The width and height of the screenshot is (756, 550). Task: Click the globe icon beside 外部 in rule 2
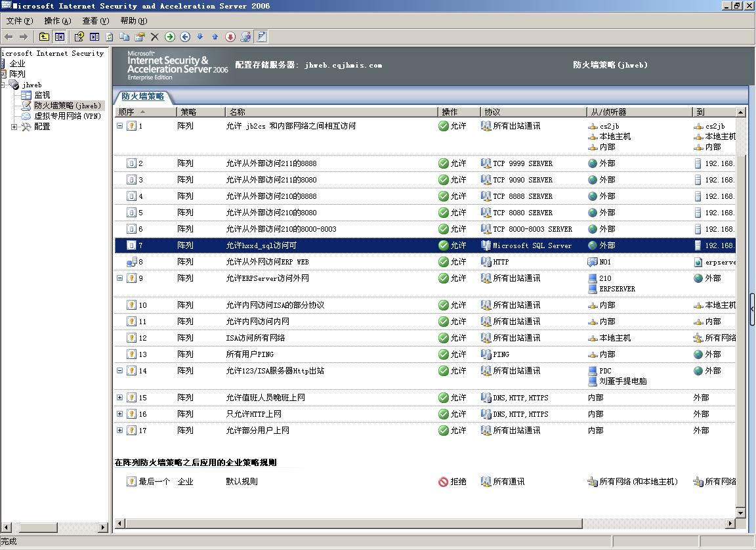pos(593,163)
